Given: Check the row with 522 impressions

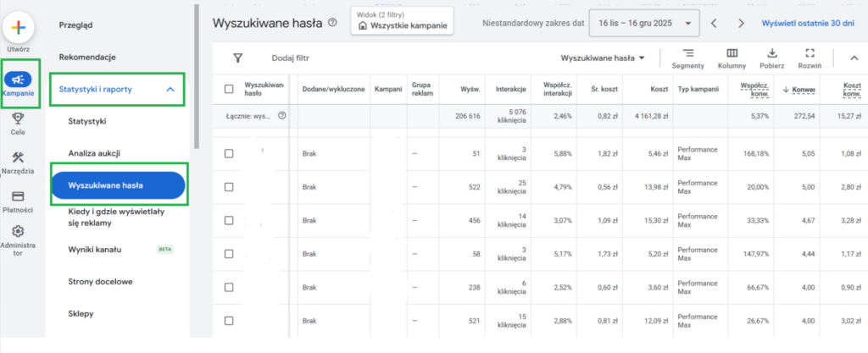Looking at the screenshot, I should pyautogui.click(x=229, y=187).
